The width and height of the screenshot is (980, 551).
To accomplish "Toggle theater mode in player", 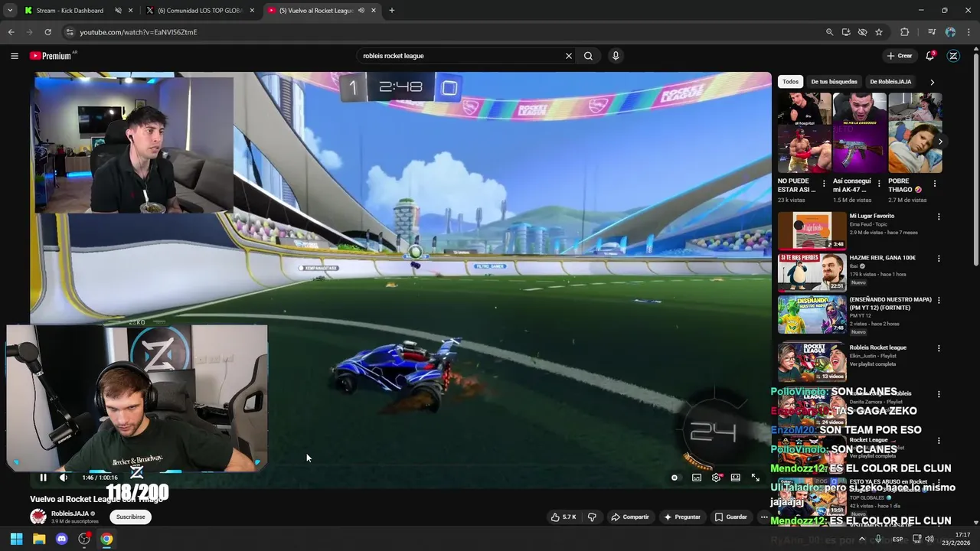I will click(x=736, y=478).
